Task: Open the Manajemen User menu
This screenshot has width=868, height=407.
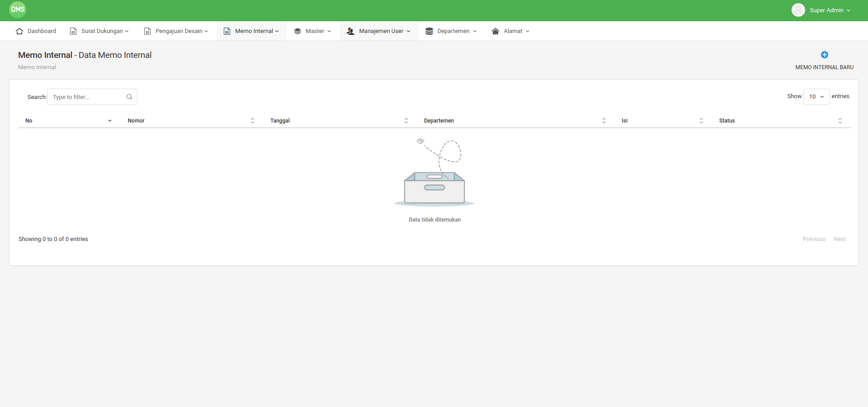Action: click(x=381, y=31)
